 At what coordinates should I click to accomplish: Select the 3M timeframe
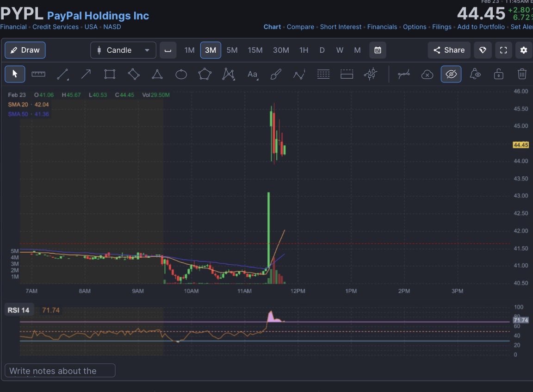click(x=211, y=50)
